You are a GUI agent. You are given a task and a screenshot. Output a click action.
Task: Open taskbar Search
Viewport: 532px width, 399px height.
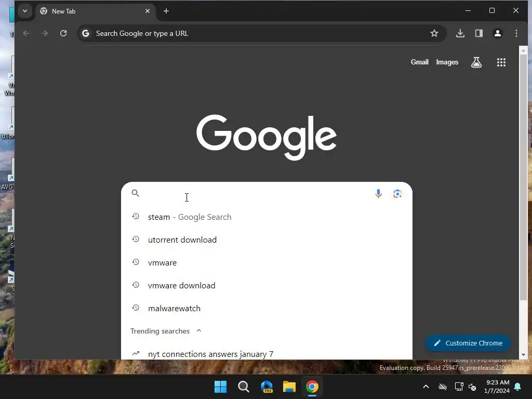(x=243, y=387)
